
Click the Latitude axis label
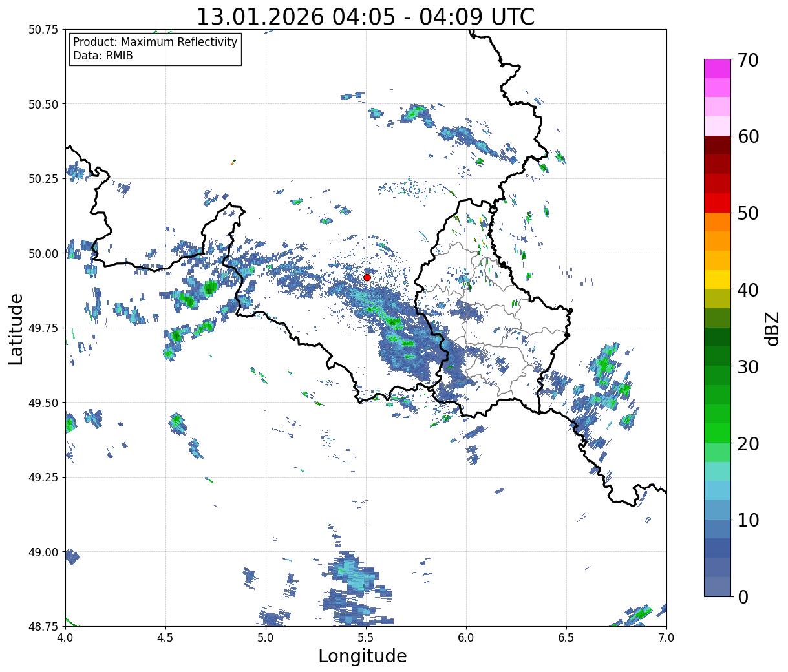point(16,328)
